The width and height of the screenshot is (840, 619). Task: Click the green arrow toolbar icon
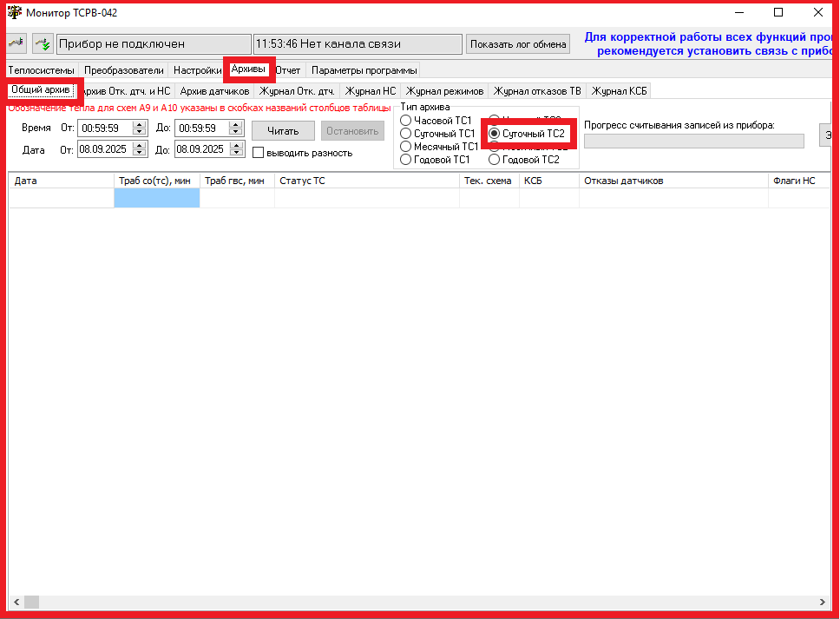point(43,43)
